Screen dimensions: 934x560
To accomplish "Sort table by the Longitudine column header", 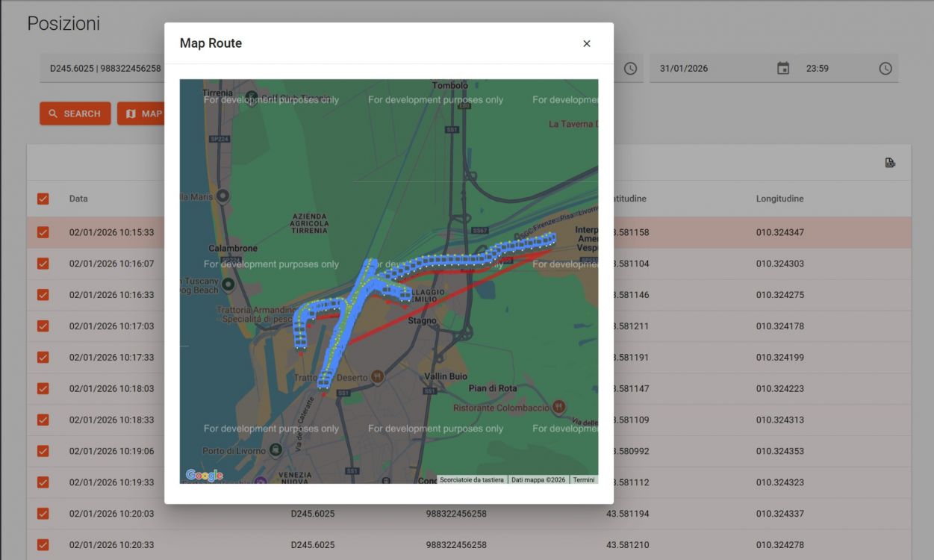I will coord(779,199).
